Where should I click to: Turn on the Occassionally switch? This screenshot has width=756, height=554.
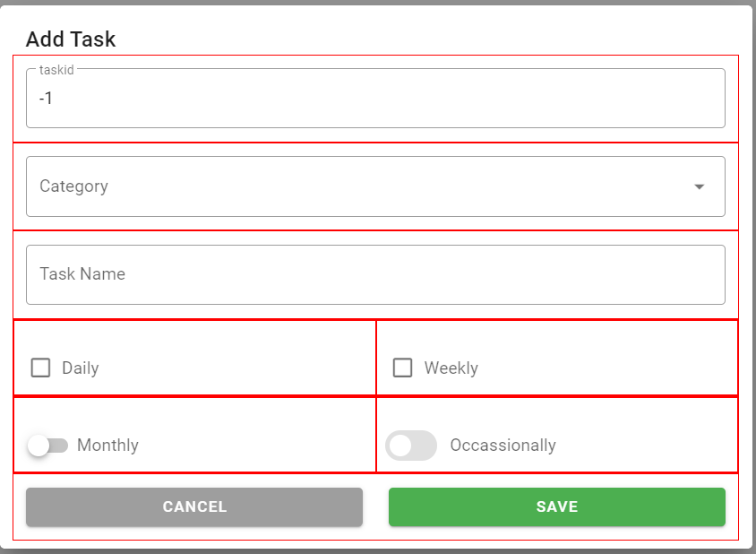(x=410, y=446)
